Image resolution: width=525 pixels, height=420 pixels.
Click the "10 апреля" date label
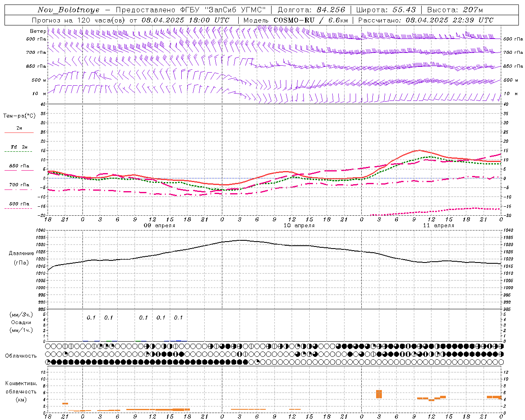click(x=299, y=226)
